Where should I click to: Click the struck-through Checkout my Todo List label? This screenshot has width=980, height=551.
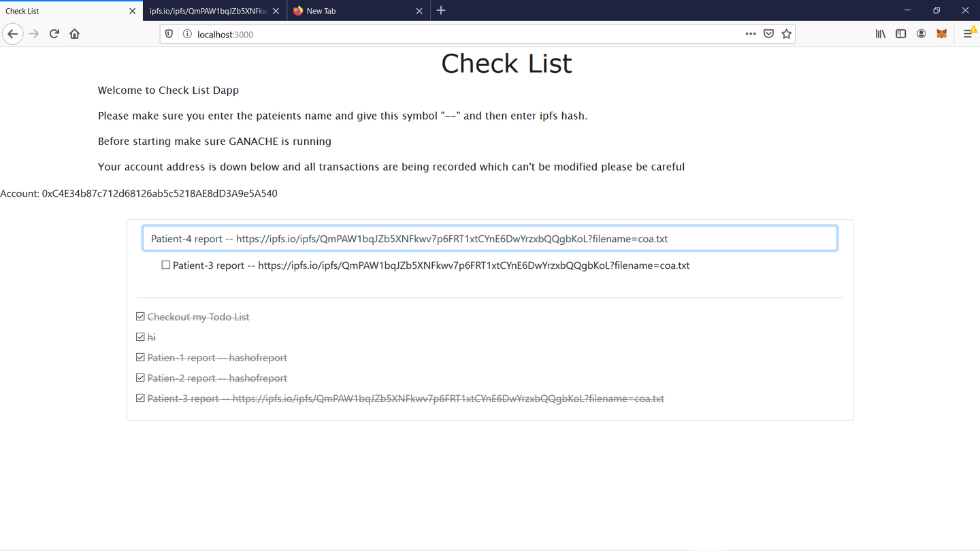click(x=198, y=317)
